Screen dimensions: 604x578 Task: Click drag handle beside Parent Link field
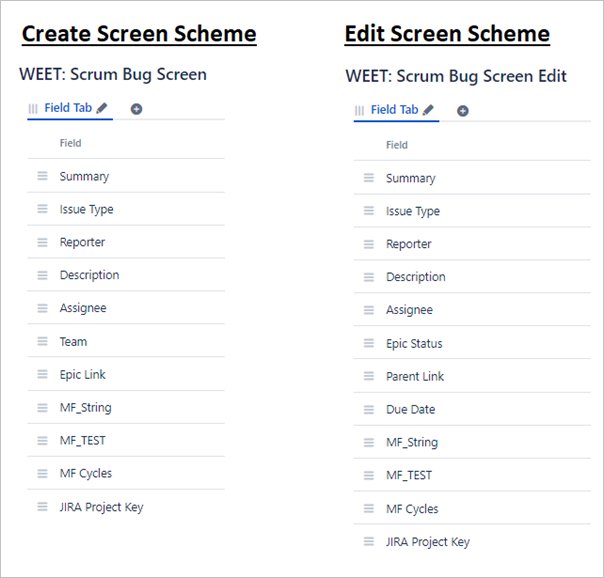[369, 376]
